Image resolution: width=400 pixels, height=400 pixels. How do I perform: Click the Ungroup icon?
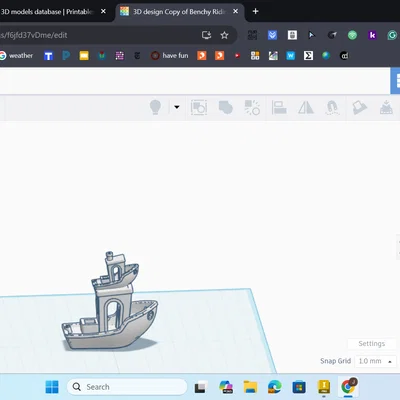(x=252, y=107)
